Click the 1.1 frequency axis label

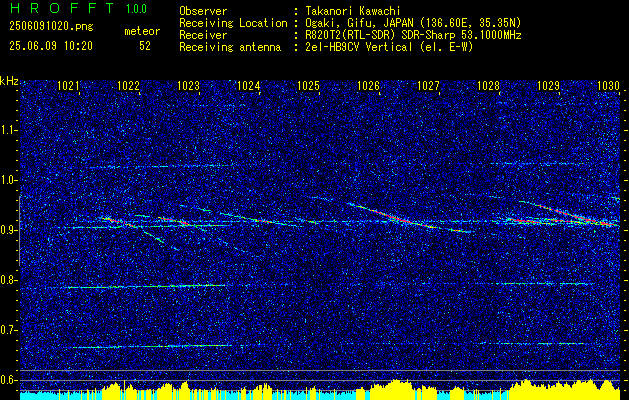(8, 130)
